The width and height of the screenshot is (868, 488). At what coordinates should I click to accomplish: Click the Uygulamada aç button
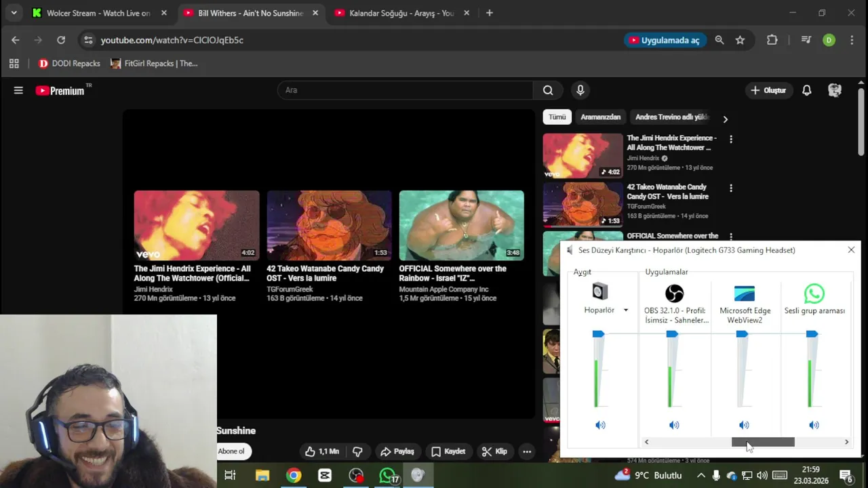[x=665, y=40]
